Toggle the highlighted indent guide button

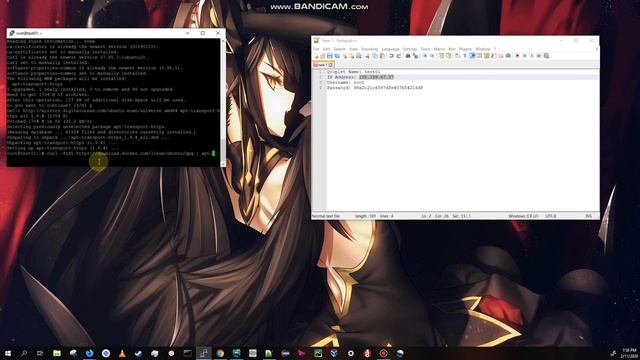click(x=472, y=56)
